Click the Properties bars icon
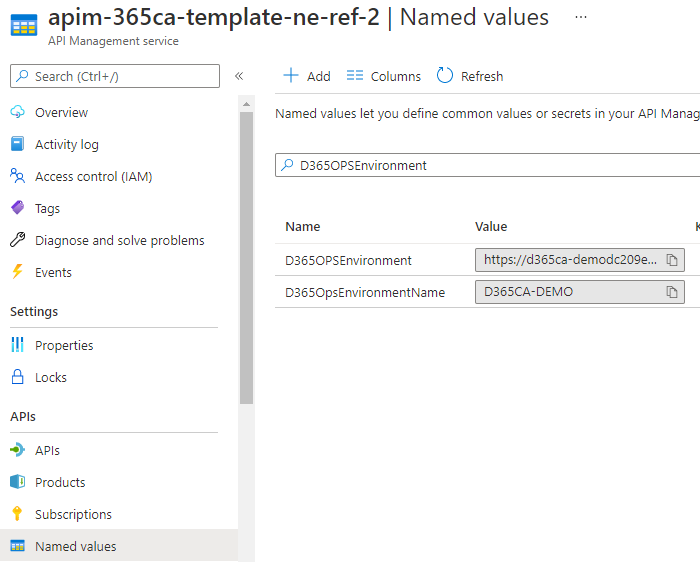Screen dimensions: 700x562 [x=17, y=345]
